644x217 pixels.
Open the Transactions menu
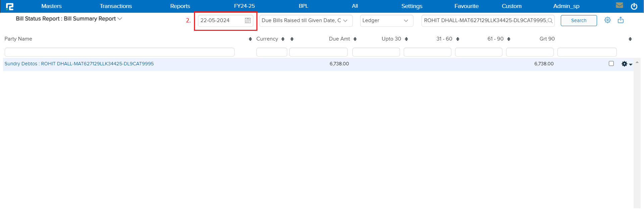116,6
